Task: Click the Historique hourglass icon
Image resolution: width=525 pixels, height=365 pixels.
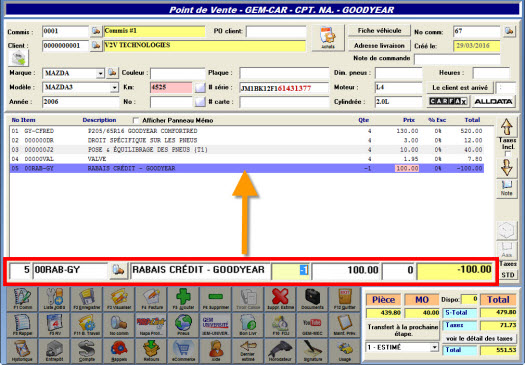Action: pos(22,351)
